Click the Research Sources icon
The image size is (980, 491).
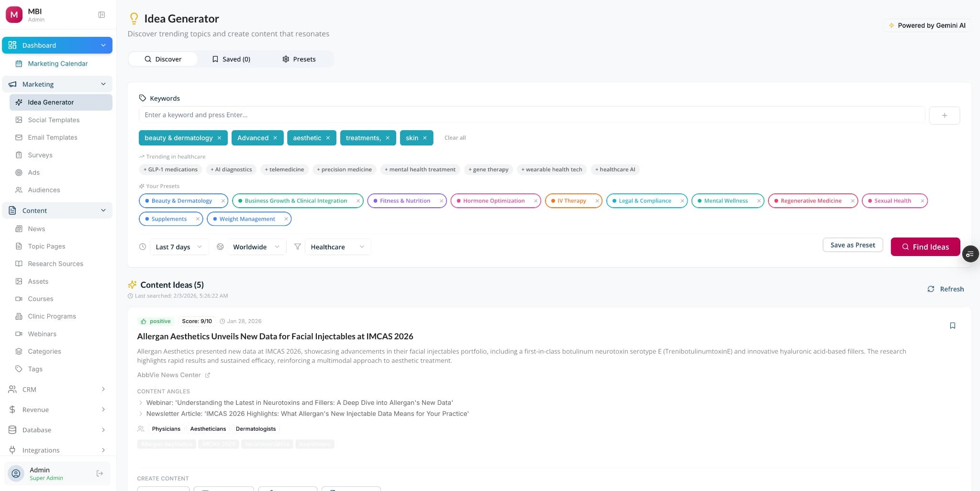coord(18,264)
